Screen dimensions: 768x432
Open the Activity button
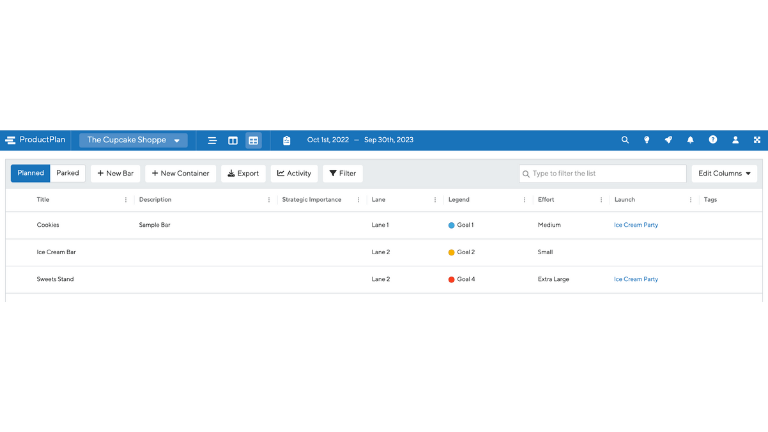[x=294, y=173]
